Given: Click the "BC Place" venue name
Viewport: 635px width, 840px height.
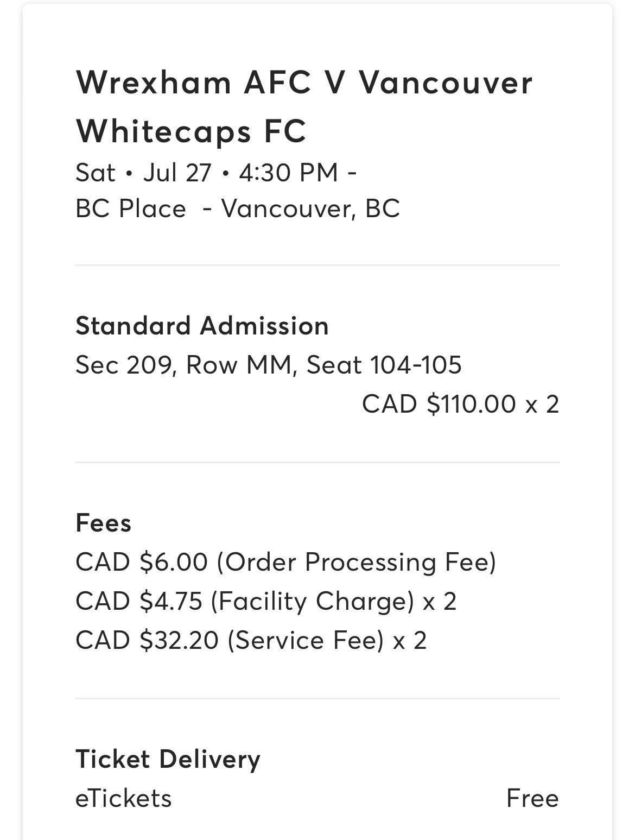Looking at the screenshot, I should click(x=131, y=209).
